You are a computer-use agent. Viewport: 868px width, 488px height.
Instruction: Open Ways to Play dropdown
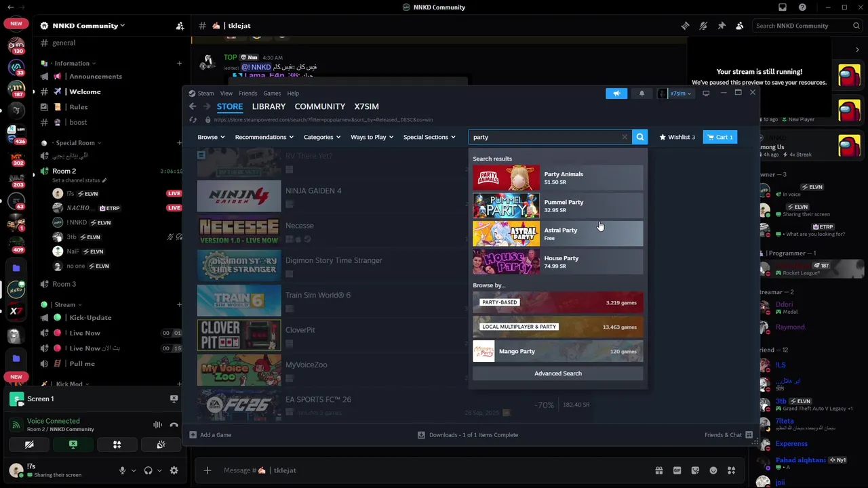click(372, 137)
